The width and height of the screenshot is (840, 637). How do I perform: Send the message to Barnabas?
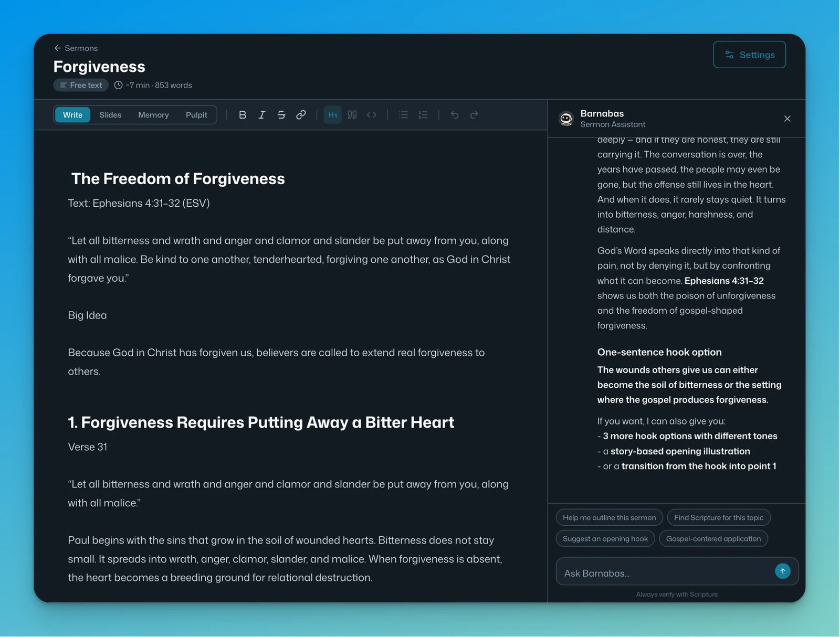pos(783,571)
